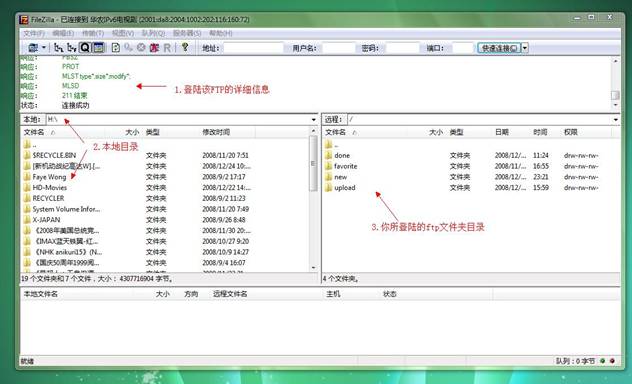The image size is (632, 384).
Task: Click the green activity LED indicator
Action: coord(603,361)
